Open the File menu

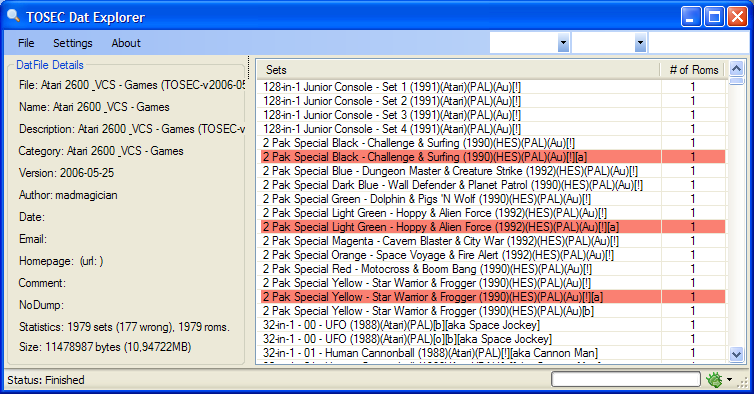pyautogui.click(x=26, y=43)
